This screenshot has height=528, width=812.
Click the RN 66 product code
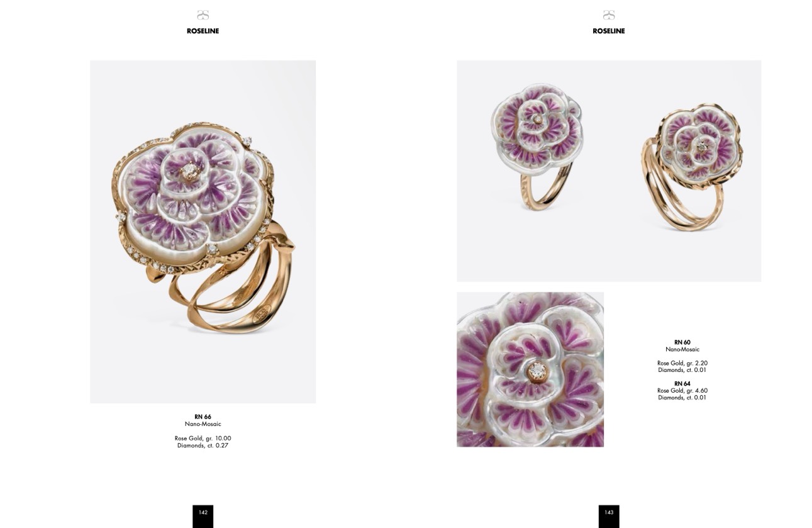[x=203, y=417]
